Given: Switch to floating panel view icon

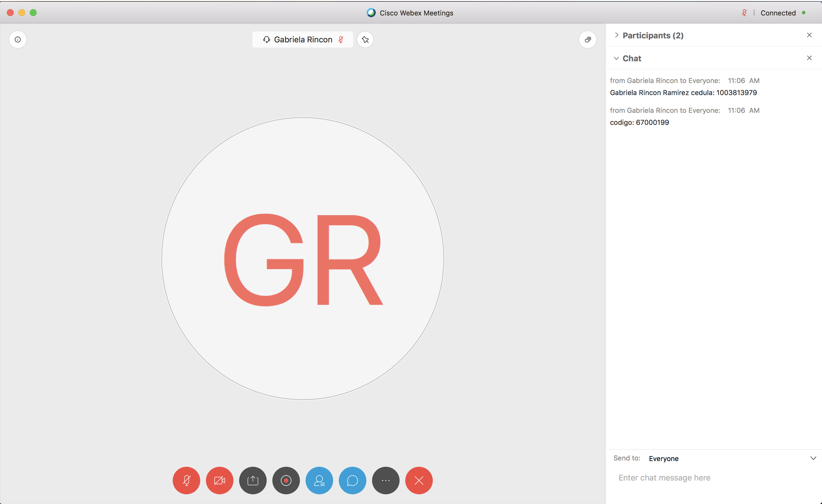Looking at the screenshot, I should tap(588, 40).
